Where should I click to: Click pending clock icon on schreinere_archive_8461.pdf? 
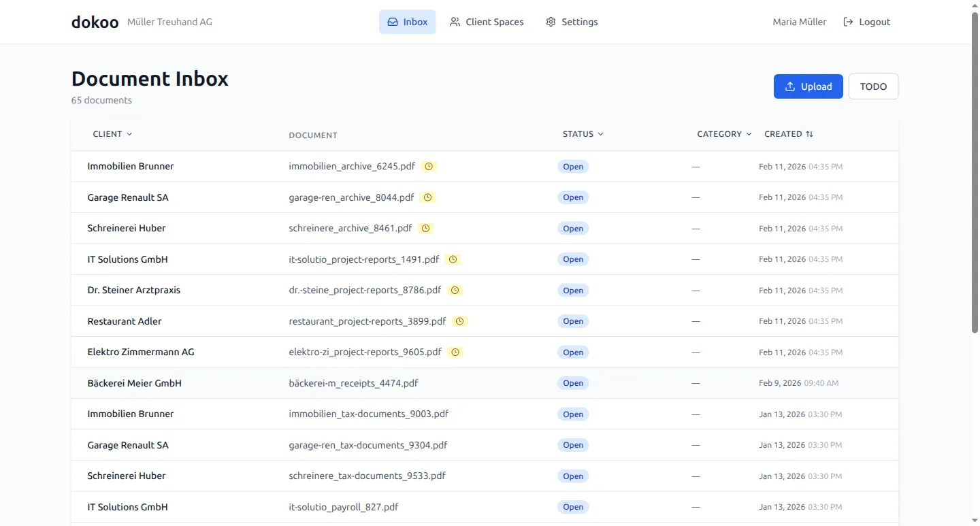click(425, 229)
